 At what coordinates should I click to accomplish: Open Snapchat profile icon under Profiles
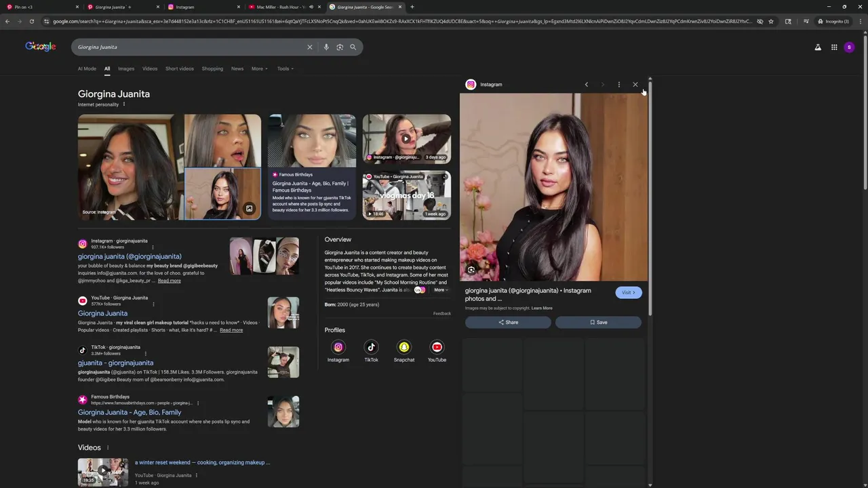[404, 347]
